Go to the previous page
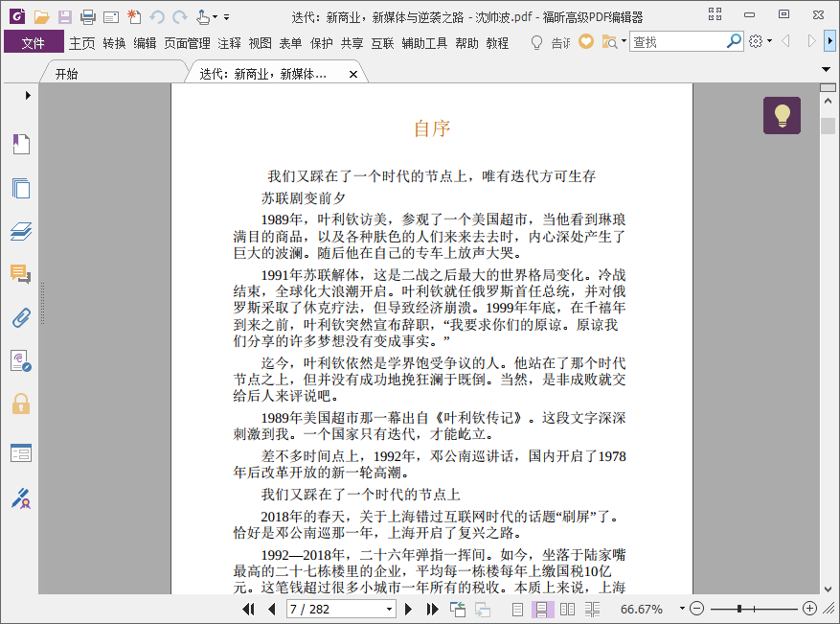Image resolution: width=840 pixels, height=624 pixels. (272, 609)
